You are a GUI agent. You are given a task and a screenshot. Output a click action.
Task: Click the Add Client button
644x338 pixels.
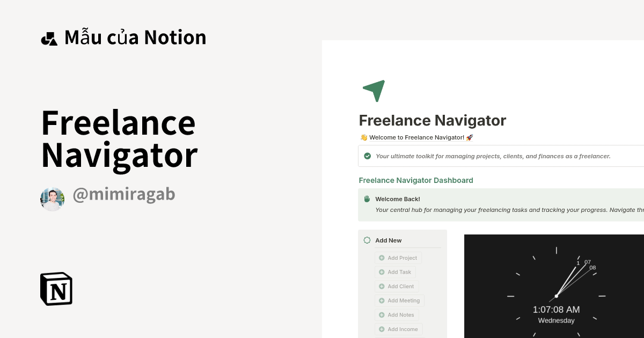point(397,286)
